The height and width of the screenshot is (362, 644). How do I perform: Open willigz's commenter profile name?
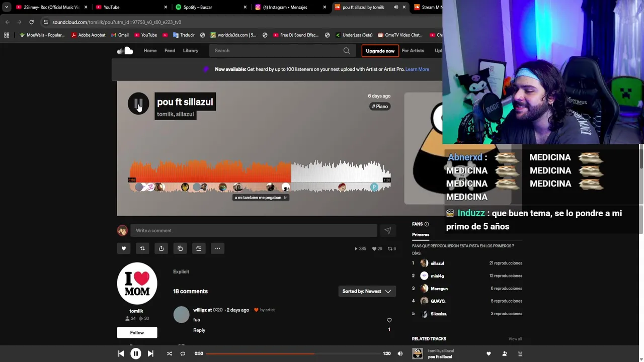click(200, 310)
